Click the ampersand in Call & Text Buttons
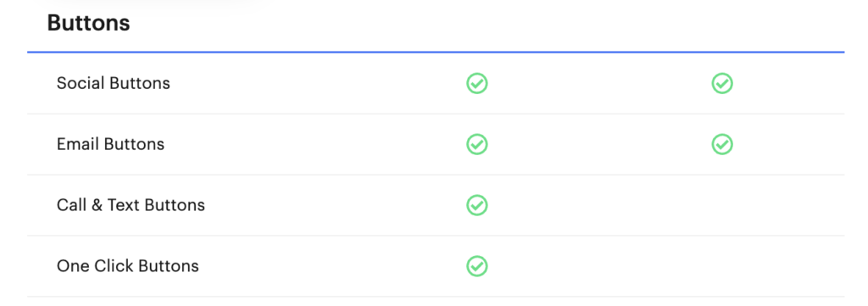 [97, 205]
